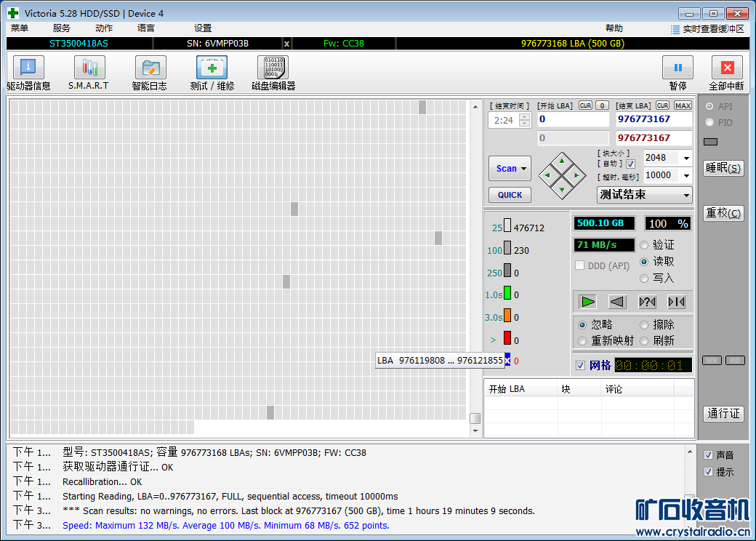Toggle the 网格 grid checkbox
This screenshot has height=541, width=756.
(x=581, y=366)
